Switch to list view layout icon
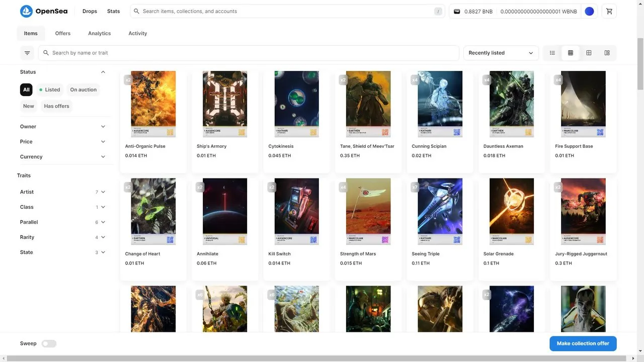 [x=552, y=53]
